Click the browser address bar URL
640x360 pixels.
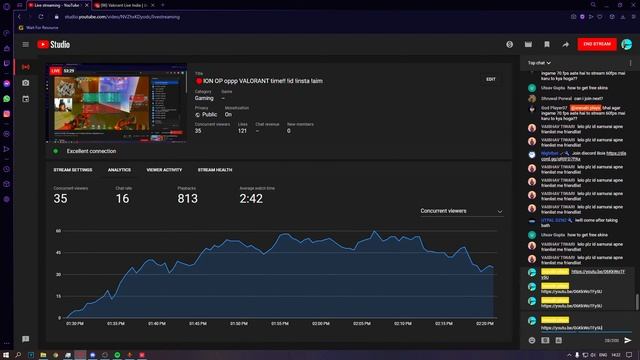(122, 17)
